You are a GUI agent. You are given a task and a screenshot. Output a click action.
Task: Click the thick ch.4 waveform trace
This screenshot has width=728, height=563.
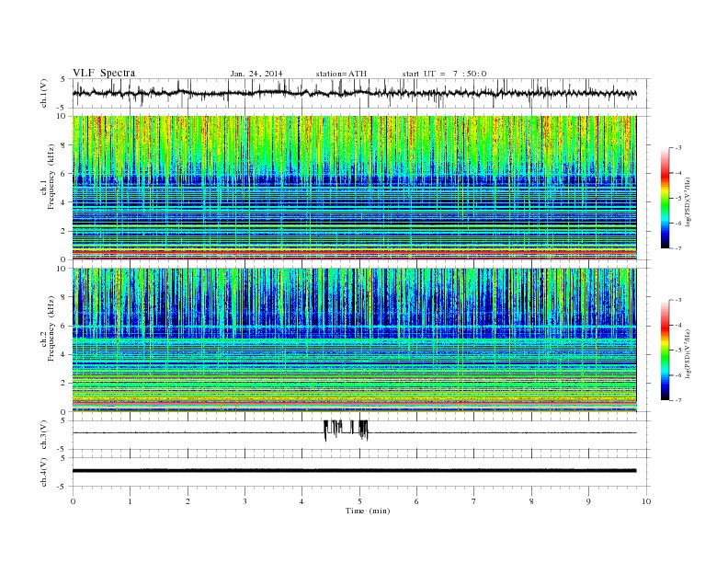point(354,471)
